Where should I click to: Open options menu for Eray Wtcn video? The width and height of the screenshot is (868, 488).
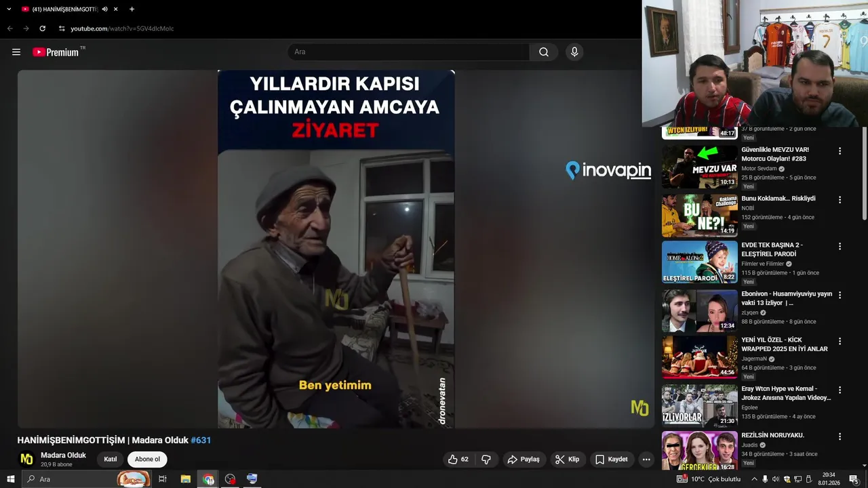click(x=840, y=390)
